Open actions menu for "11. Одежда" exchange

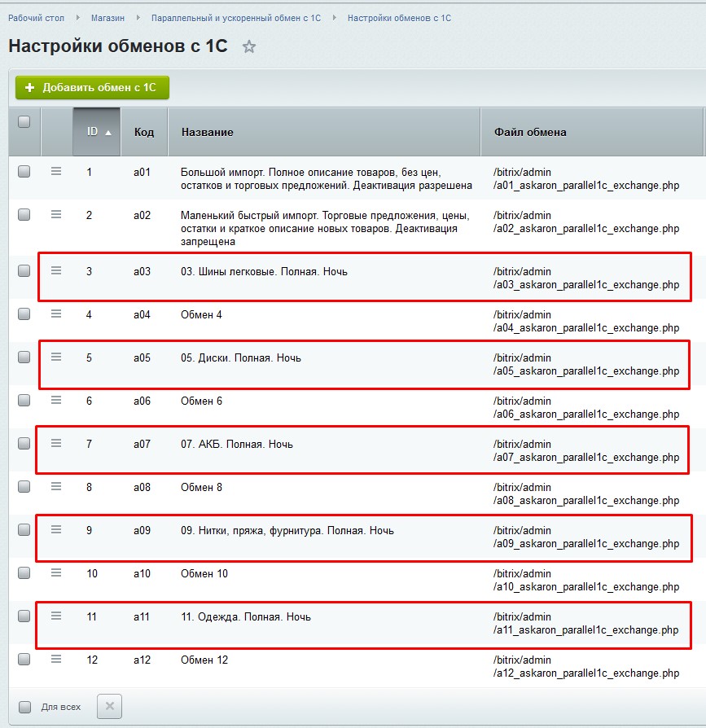[x=55, y=616]
